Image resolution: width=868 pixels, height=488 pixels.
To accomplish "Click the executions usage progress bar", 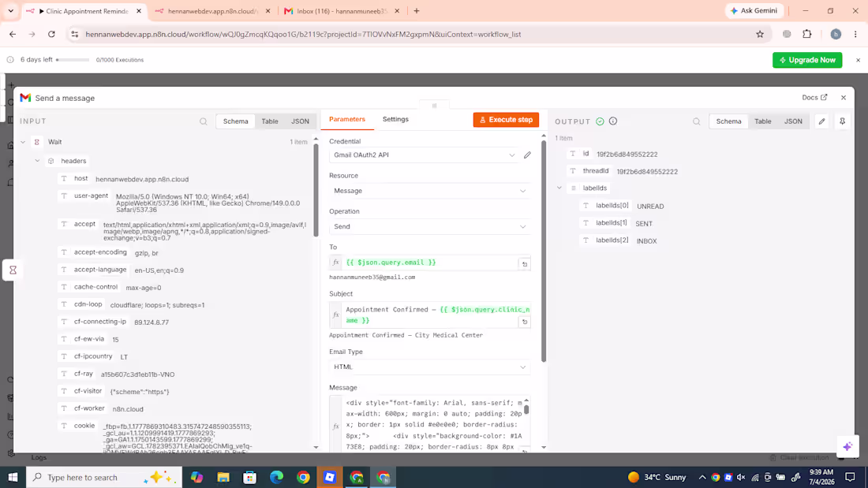I will click(x=73, y=60).
